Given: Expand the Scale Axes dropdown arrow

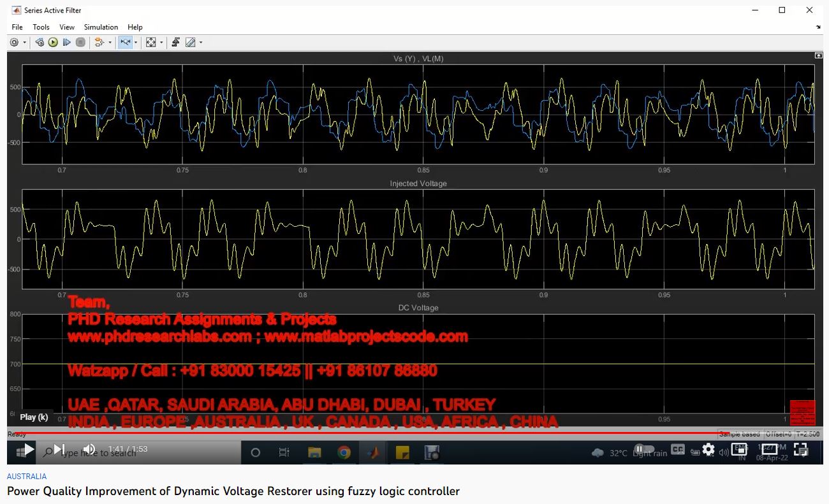Looking at the screenshot, I should (161, 43).
